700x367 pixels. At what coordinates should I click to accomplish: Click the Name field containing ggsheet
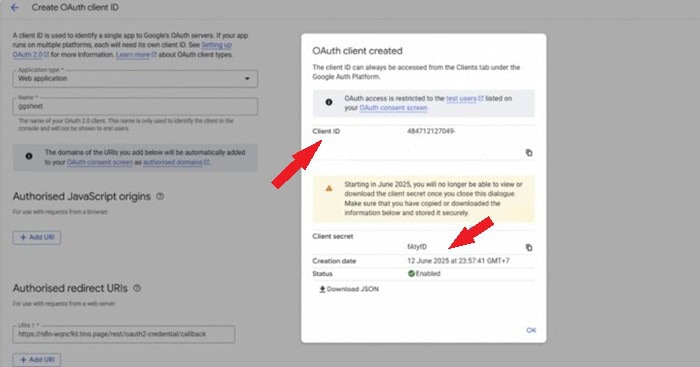pyautogui.click(x=135, y=106)
